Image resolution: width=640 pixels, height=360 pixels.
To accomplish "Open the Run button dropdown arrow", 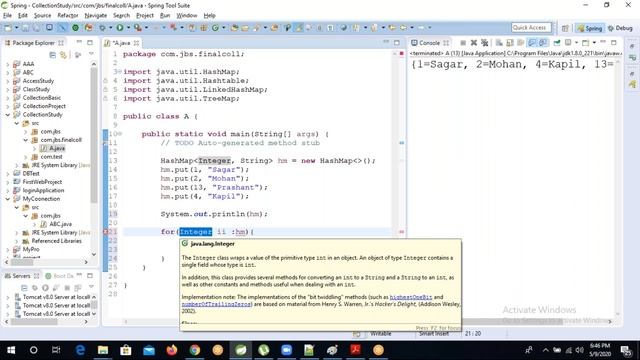I will pos(128,28).
